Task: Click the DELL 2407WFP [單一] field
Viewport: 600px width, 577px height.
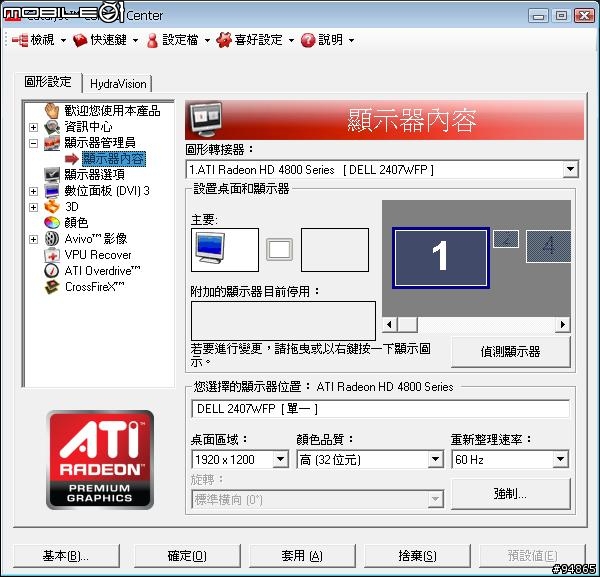Action: [380, 409]
